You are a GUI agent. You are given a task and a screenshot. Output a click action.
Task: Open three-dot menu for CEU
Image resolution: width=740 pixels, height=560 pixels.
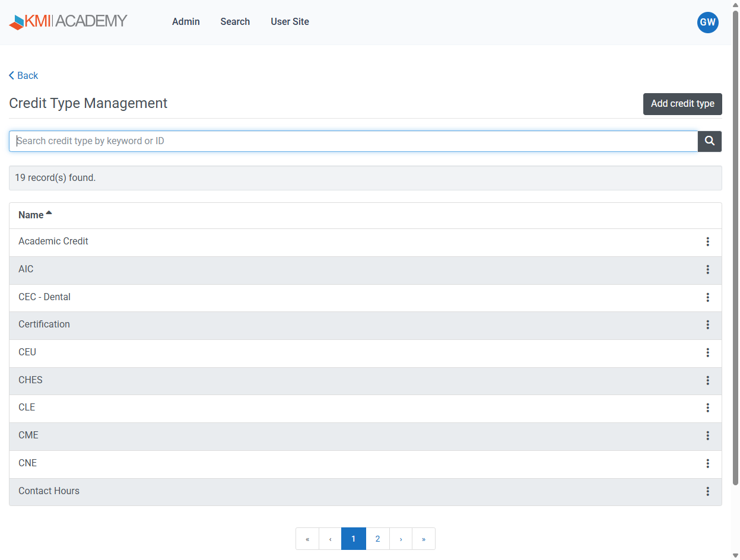pos(707,352)
